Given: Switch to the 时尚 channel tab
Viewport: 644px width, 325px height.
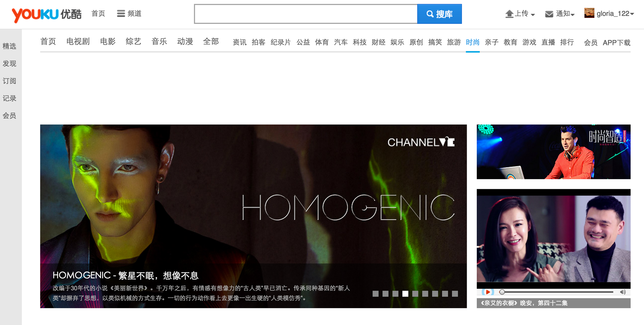Looking at the screenshot, I should click(473, 42).
